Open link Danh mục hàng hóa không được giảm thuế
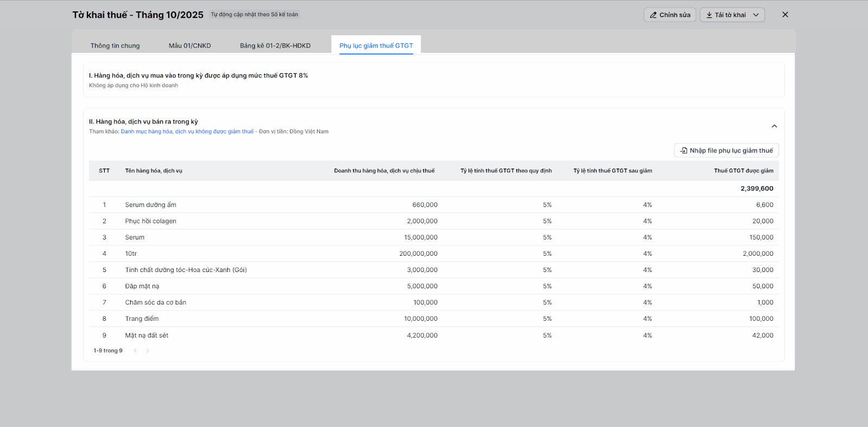868x427 pixels. [187, 132]
